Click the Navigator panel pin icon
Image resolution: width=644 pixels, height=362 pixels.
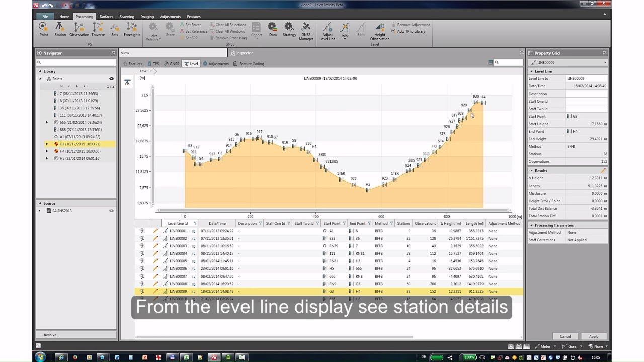[113, 53]
